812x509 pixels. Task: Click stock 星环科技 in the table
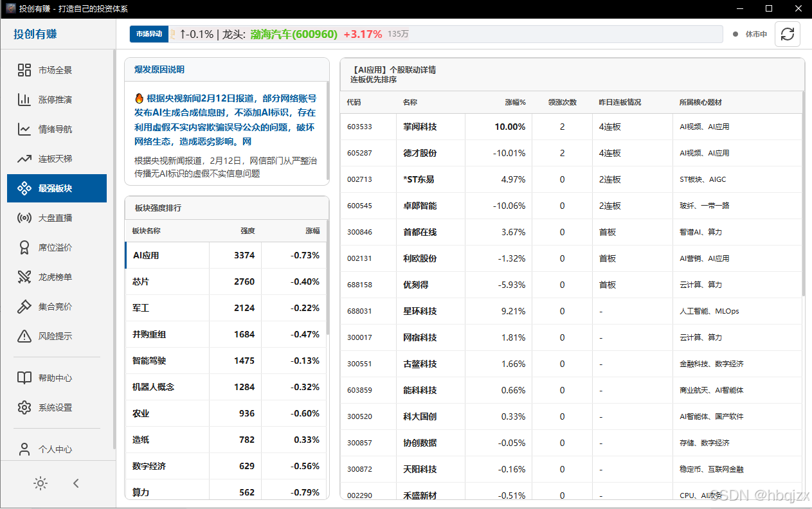(420, 311)
